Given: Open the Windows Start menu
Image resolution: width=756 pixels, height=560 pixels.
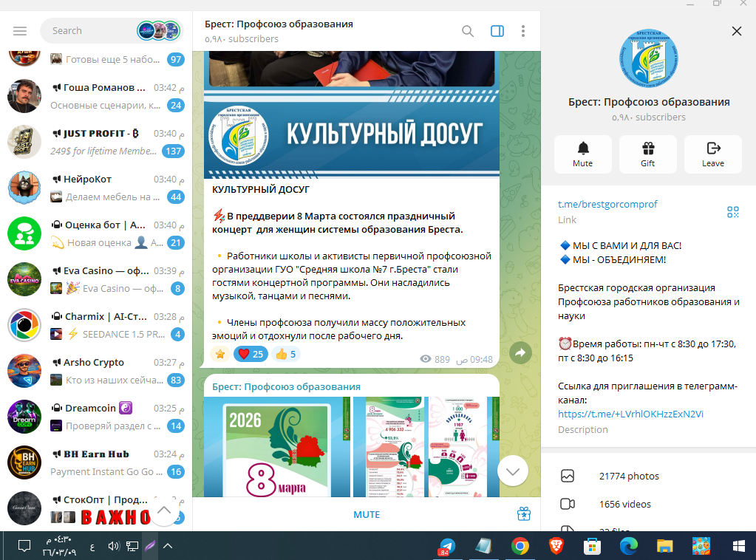Looking at the screenshot, I should [x=738, y=547].
